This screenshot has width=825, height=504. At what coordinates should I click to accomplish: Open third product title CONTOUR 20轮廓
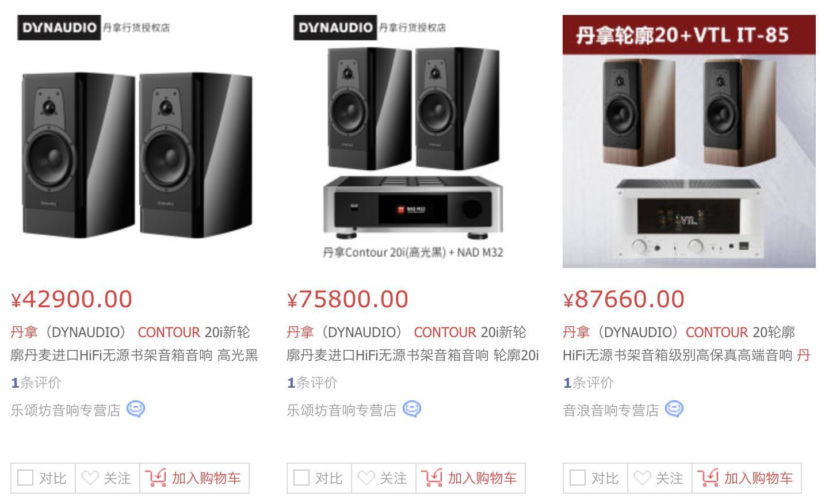[686, 343]
